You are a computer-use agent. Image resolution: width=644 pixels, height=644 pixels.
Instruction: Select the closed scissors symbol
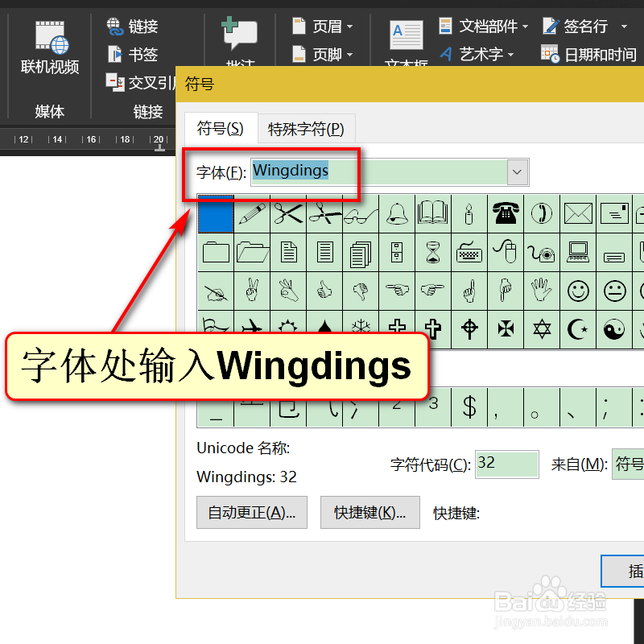pyautogui.click(x=288, y=214)
